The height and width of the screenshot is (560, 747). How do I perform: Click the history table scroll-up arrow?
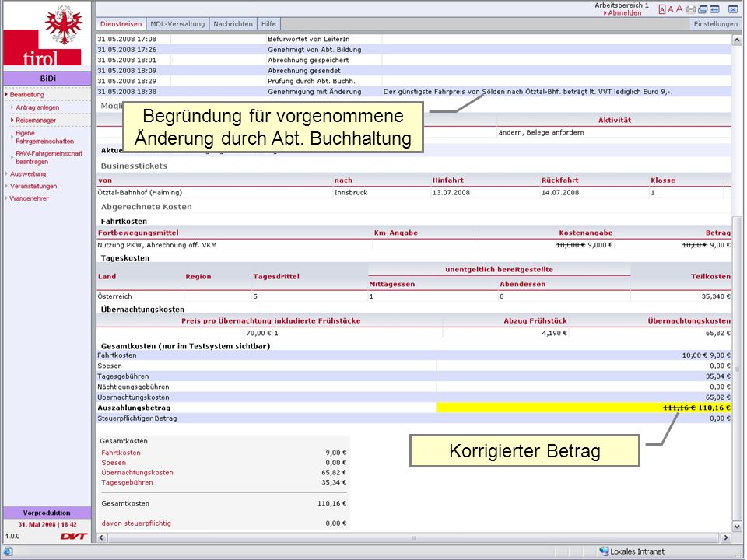737,41
